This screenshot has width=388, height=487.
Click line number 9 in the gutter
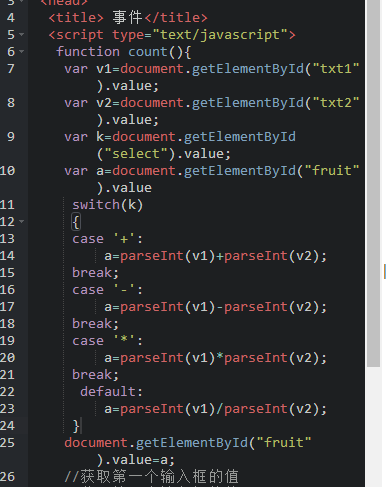coord(11,137)
